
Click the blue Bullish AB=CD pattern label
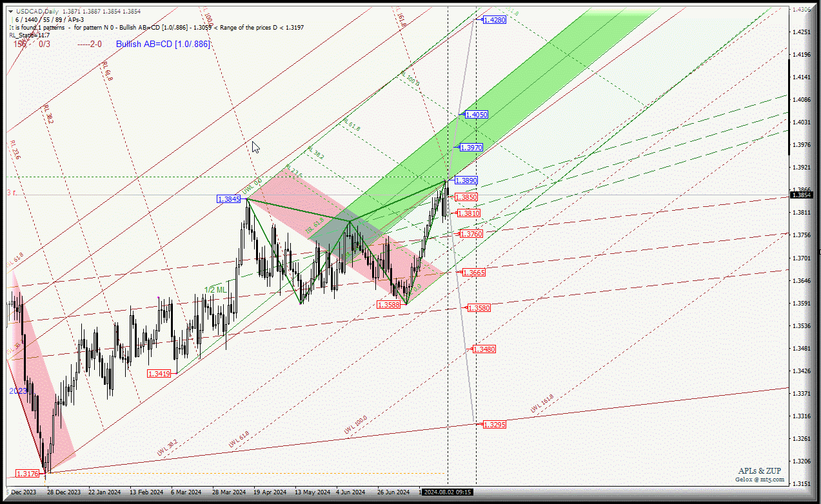pyautogui.click(x=163, y=44)
